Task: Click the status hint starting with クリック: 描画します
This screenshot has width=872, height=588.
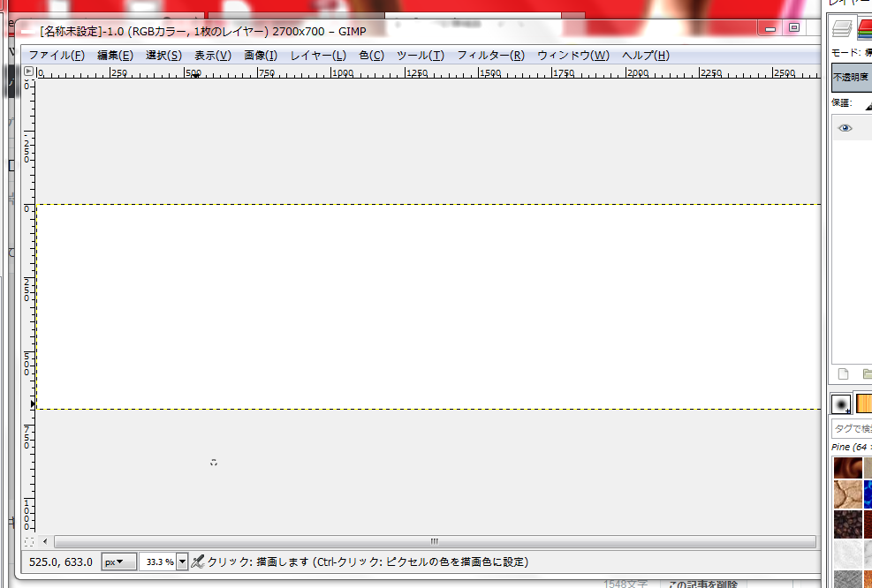Action: click(x=368, y=562)
